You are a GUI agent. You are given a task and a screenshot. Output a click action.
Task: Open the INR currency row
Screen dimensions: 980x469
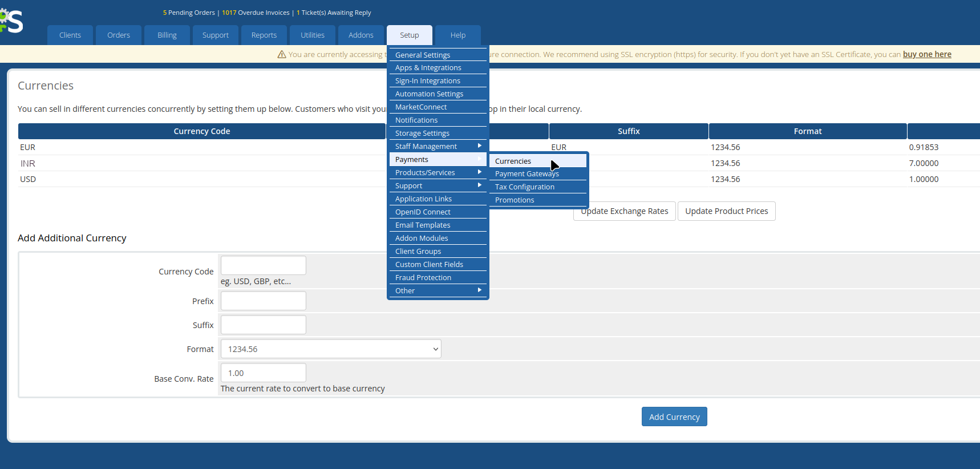[28, 163]
